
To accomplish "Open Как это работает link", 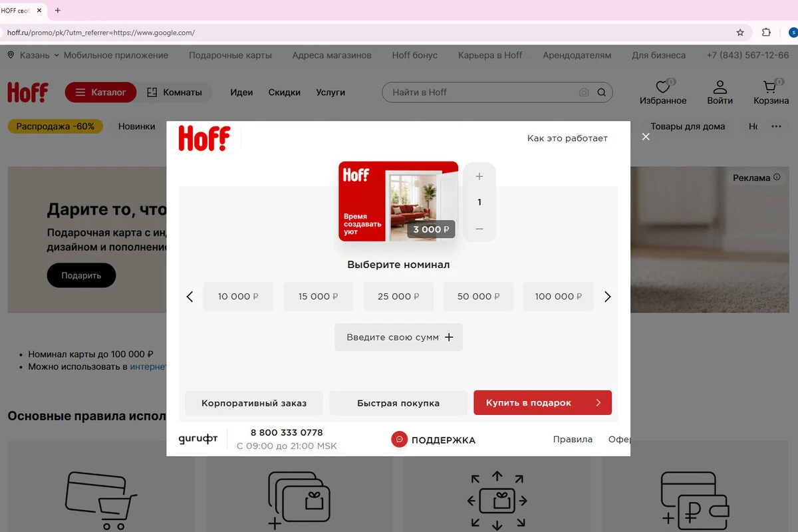I will point(567,138).
